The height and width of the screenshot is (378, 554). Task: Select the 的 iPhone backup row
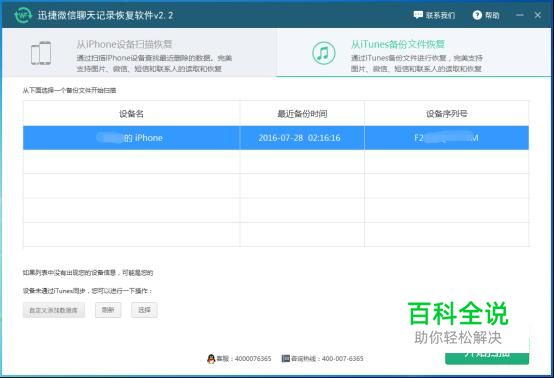276,138
